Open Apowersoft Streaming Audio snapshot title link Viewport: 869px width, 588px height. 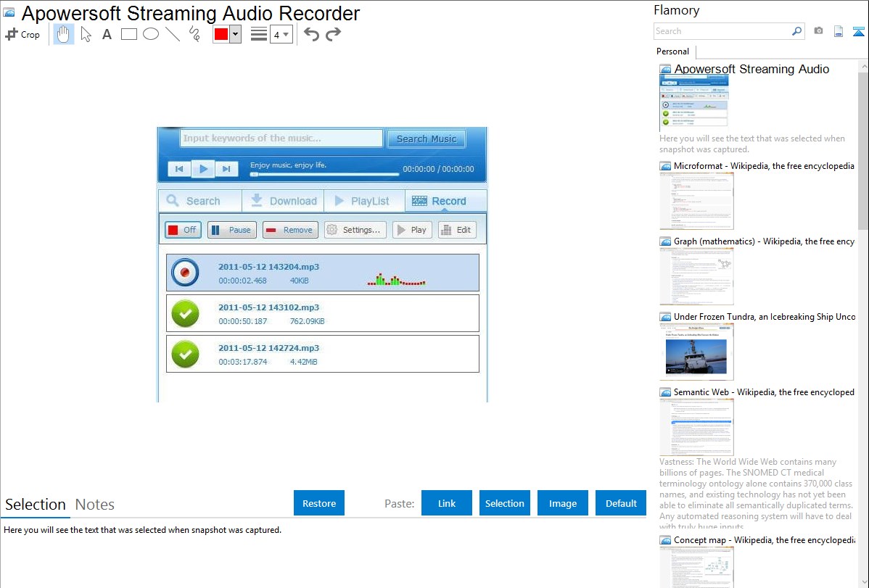coord(751,70)
